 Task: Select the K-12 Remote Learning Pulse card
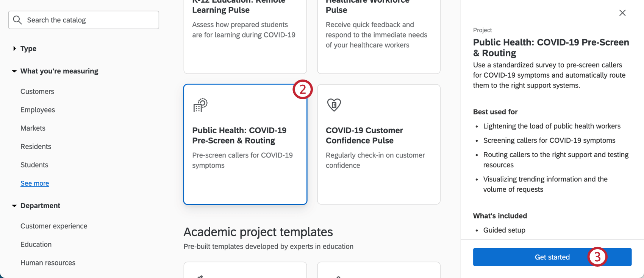tap(245, 34)
